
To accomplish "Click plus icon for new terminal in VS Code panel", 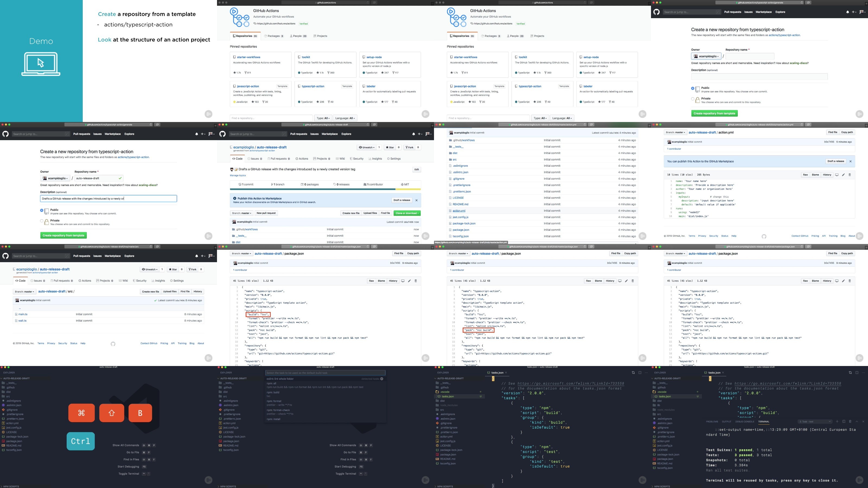I will (837, 421).
